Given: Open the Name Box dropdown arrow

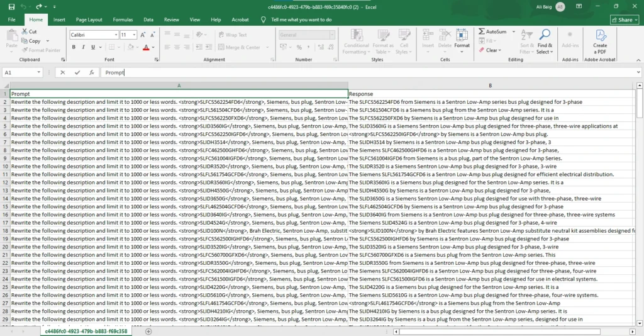Looking at the screenshot, I should pos(38,72).
